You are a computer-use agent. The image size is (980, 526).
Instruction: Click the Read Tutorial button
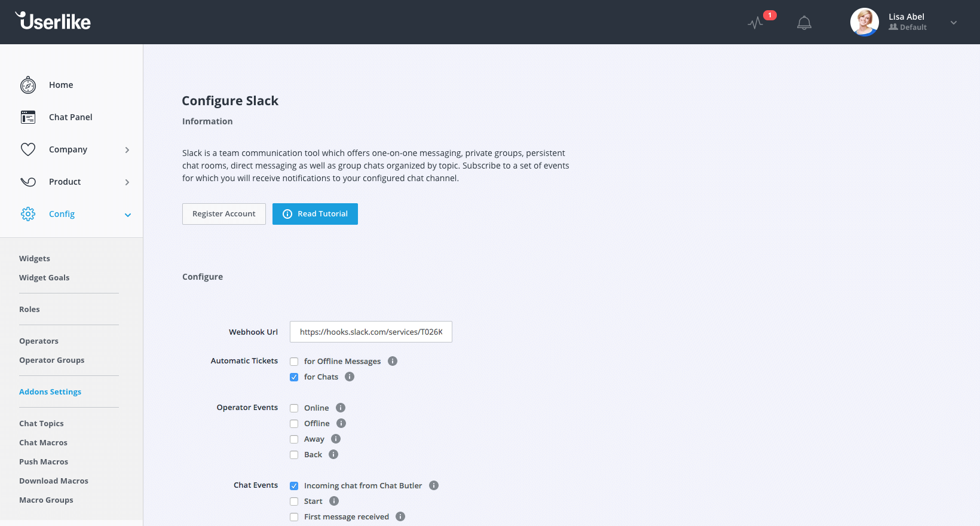(315, 214)
